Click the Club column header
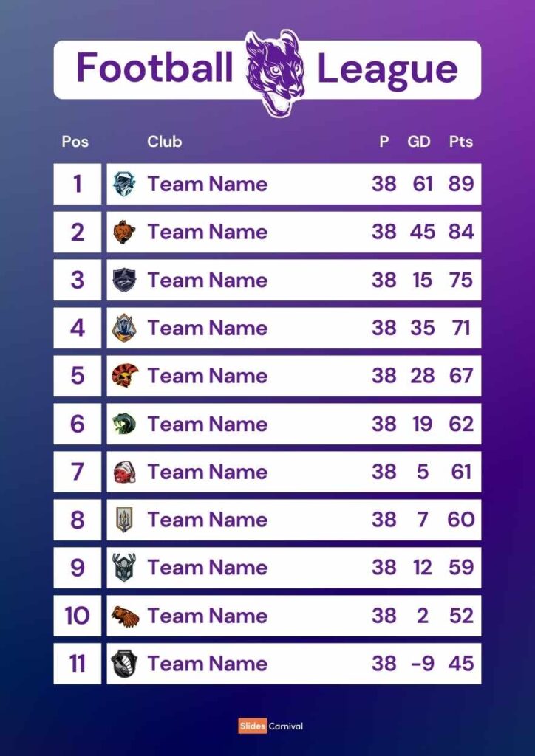The height and width of the screenshot is (756, 535). click(x=164, y=142)
